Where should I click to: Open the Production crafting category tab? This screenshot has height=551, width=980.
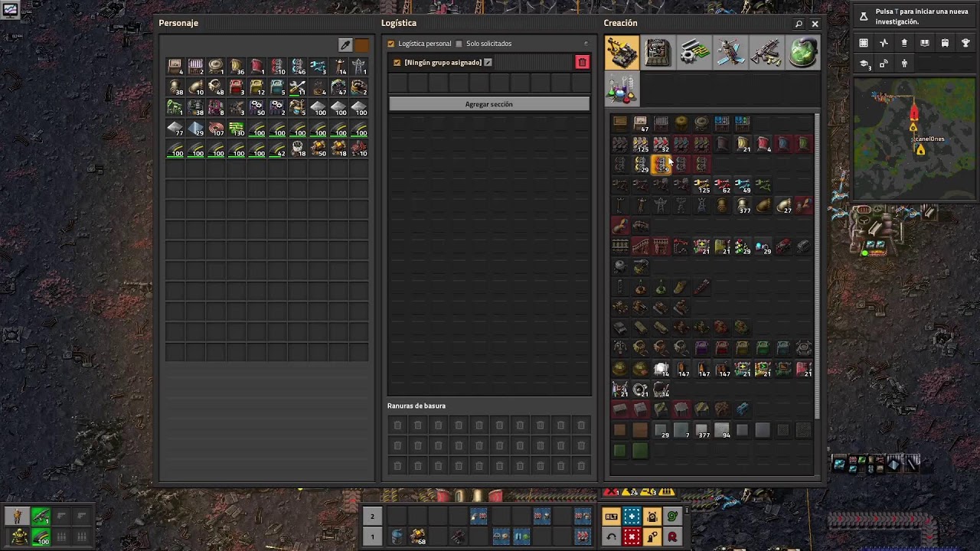[658, 53]
